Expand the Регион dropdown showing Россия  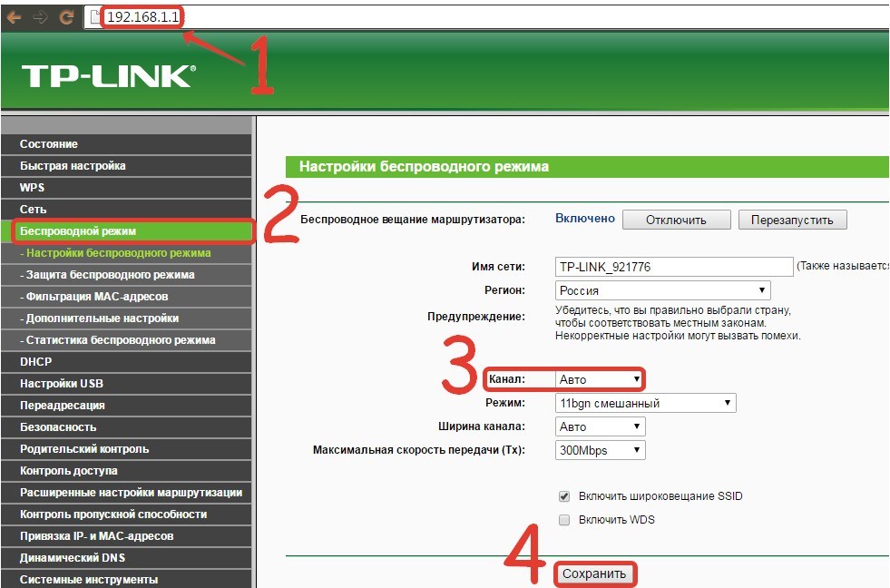coord(662,290)
